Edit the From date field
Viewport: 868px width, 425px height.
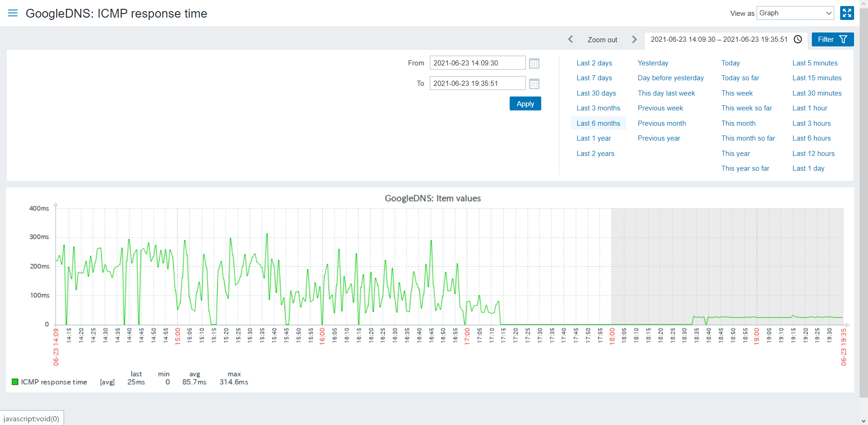[478, 63]
